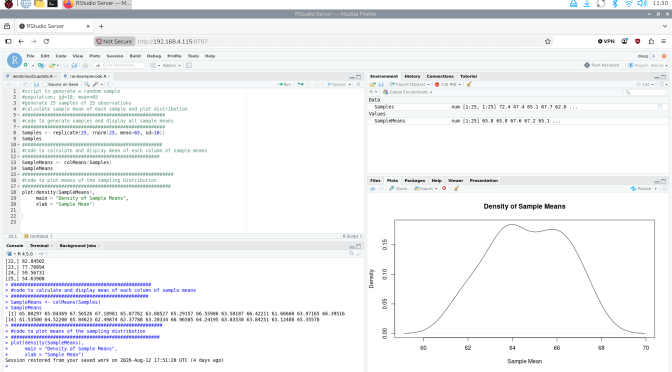This screenshot has height=372, width=672.
Task: Switch to the Background Jobs tab
Action: point(78,246)
